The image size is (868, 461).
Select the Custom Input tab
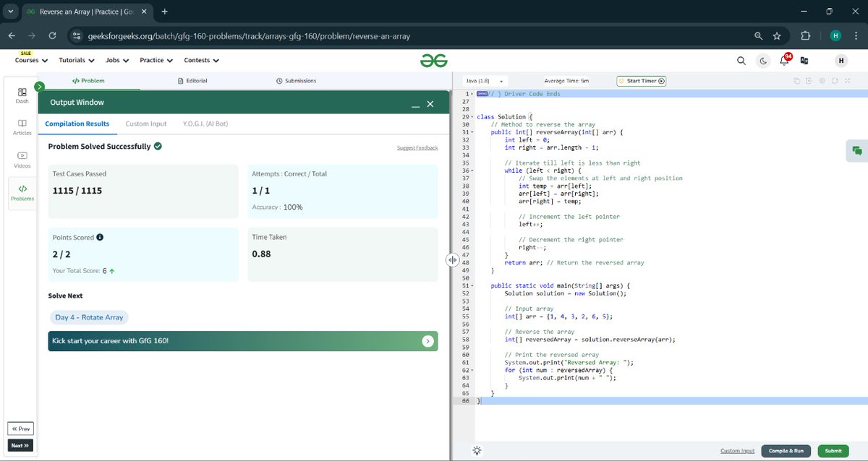coord(146,124)
